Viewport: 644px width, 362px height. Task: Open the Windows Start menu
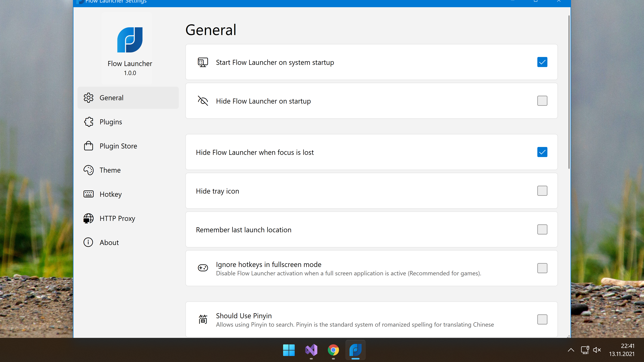289,350
